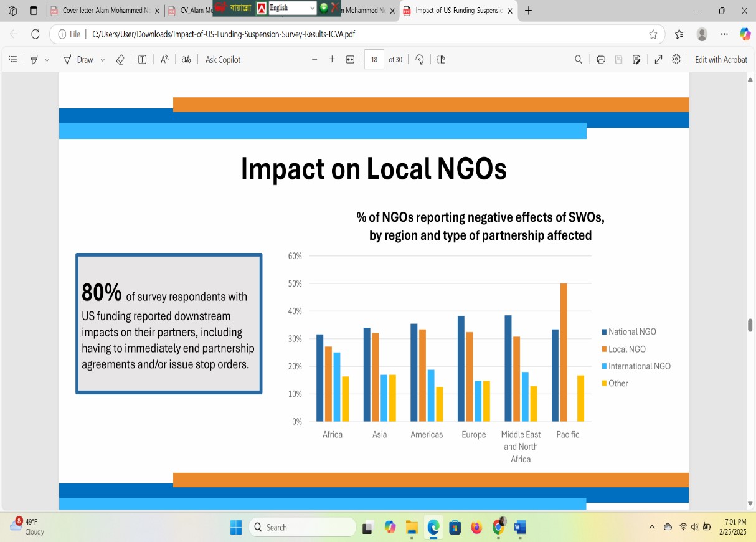756x542 pixels.
Task: Add a text box to PDF
Action: pos(143,60)
